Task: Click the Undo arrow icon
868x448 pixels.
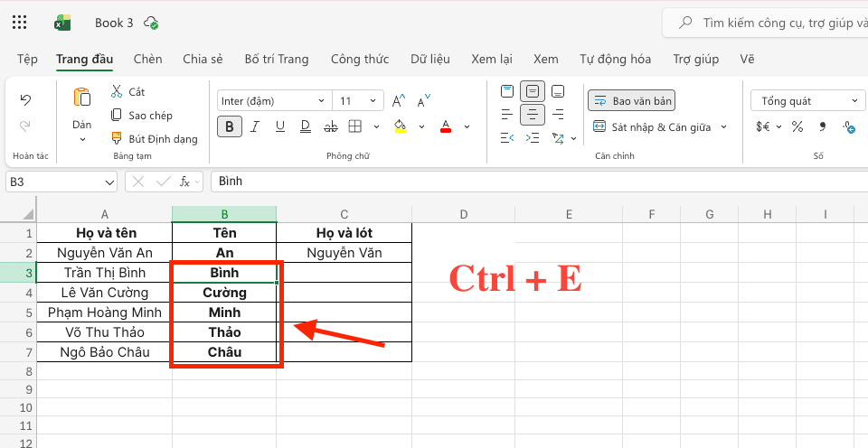Action: pos(25,100)
